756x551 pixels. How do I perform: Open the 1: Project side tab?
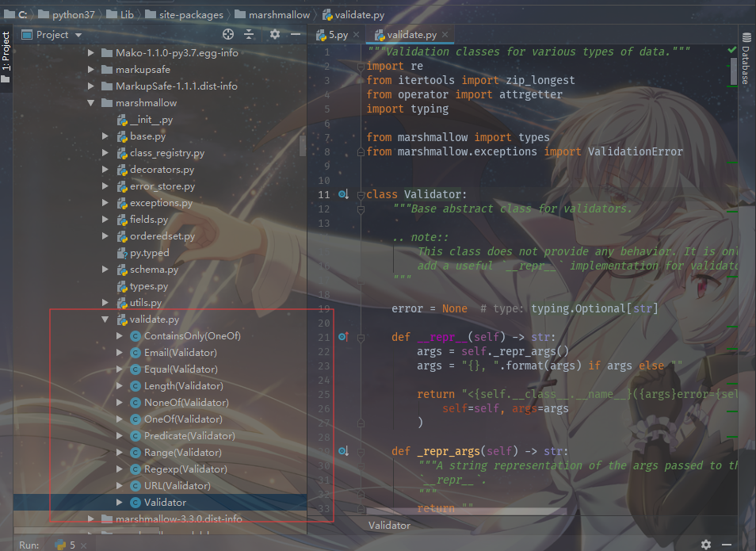click(x=6, y=57)
